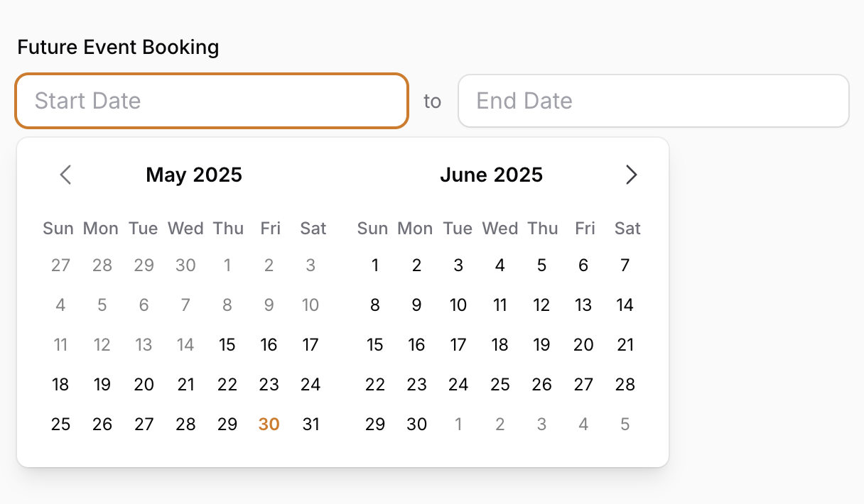Image resolution: width=864 pixels, height=504 pixels.
Task: Pick May 31 in the calendar
Action: pos(310,424)
